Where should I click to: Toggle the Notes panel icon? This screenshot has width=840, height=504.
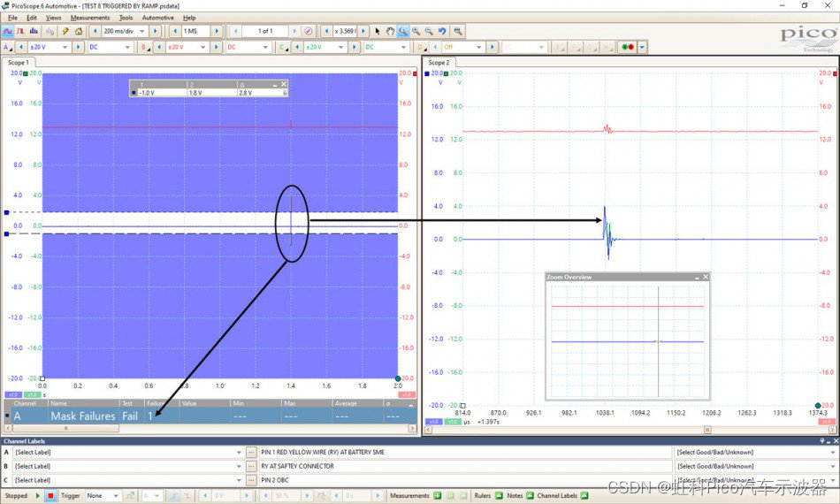(x=530, y=496)
